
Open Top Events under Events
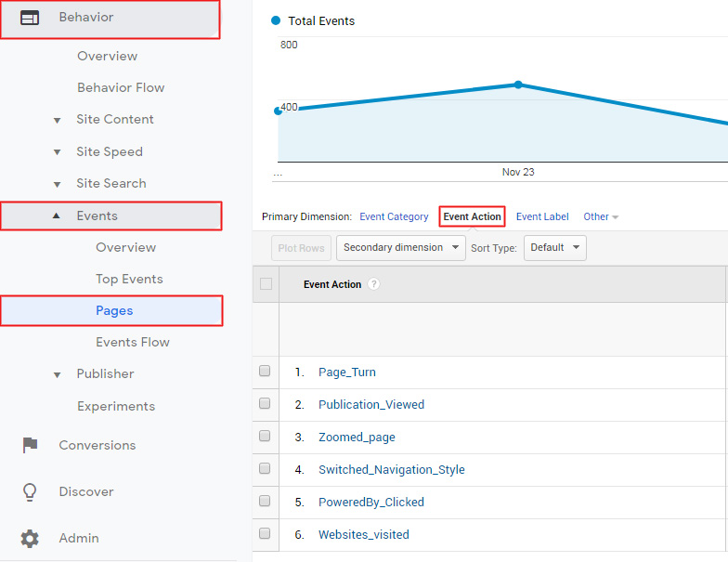click(x=129, y=279)
